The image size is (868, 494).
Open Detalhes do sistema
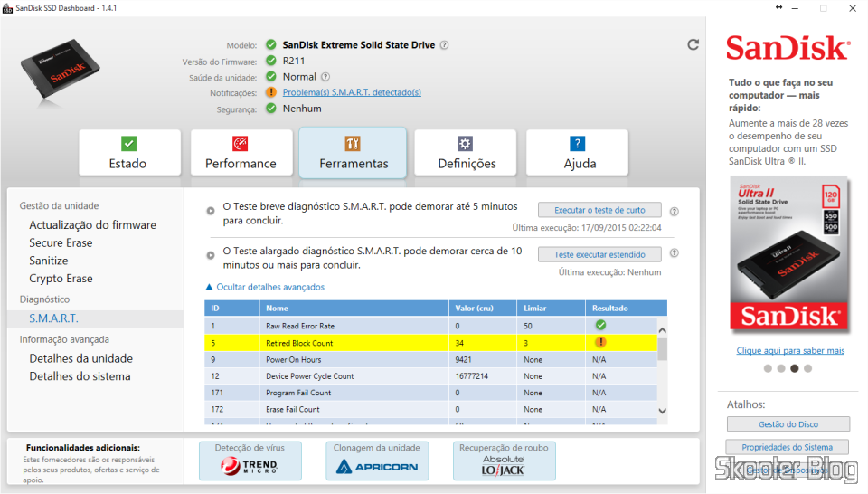tap(80, 376)
